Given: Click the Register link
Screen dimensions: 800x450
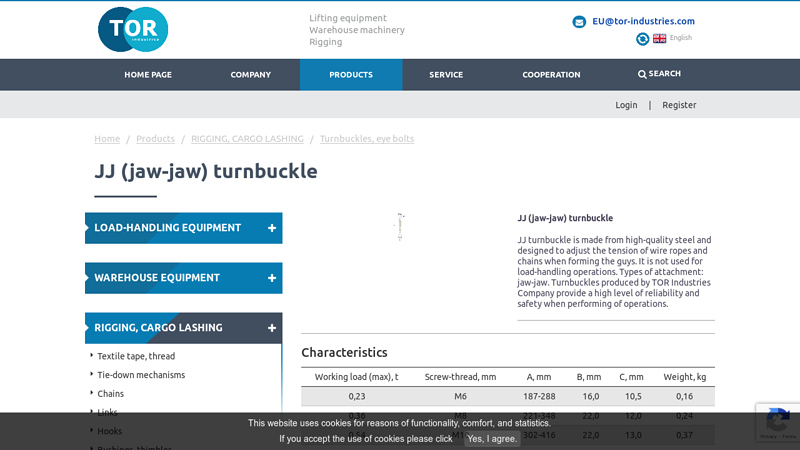Looking at the screenshot, I should [679, 105].
